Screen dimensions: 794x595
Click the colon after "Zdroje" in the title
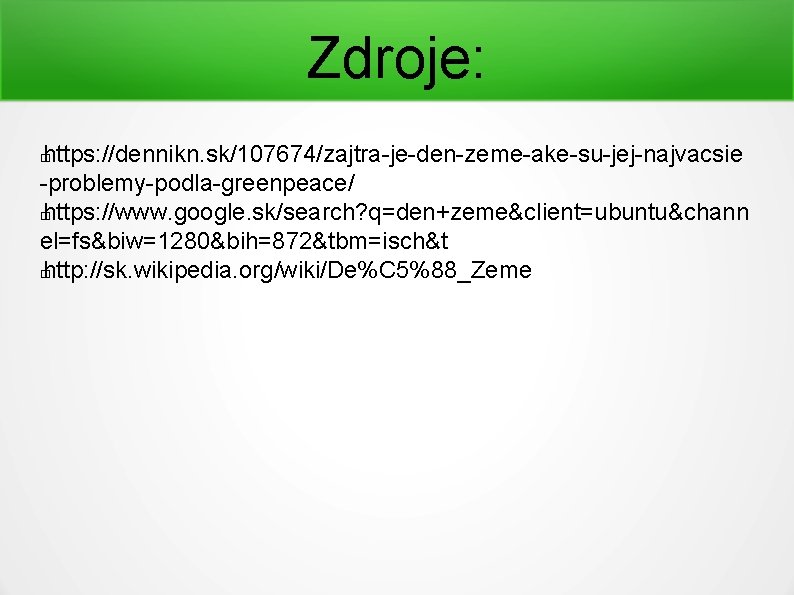(x=479, y=64)
